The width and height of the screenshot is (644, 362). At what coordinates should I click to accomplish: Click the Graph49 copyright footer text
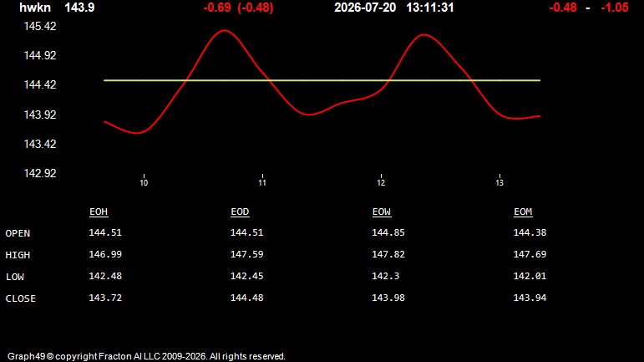146,356
